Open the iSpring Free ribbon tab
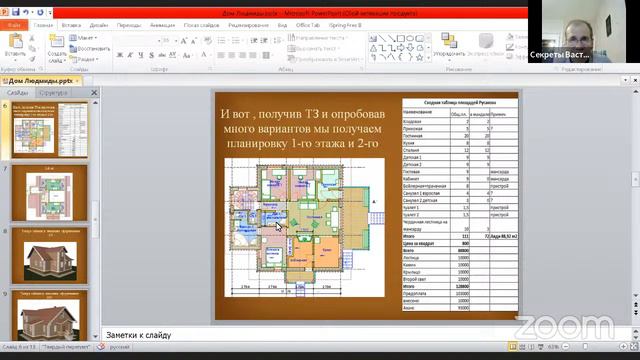The width and height of the screenshot is (640, 360). pyautogui.click(x=345, y=25)
